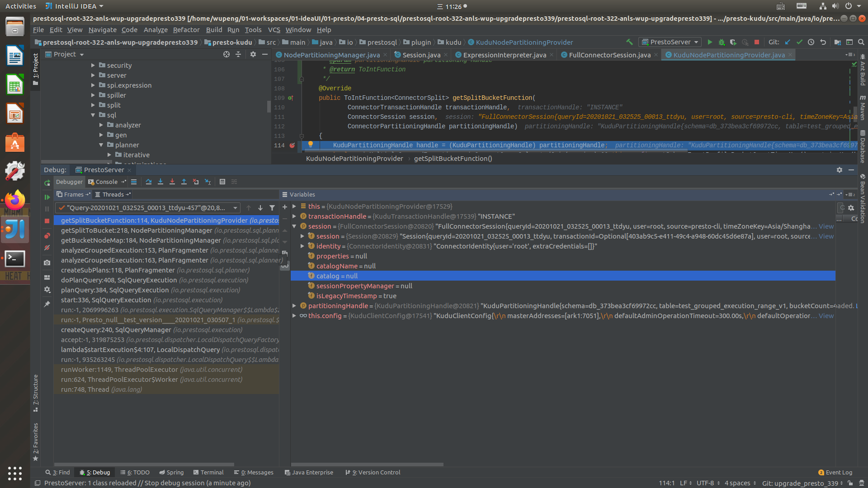The height and width of the screenshot is (488, 868).
Task: Click the Step Into debugger icon
Action: [x=160, y=182]
